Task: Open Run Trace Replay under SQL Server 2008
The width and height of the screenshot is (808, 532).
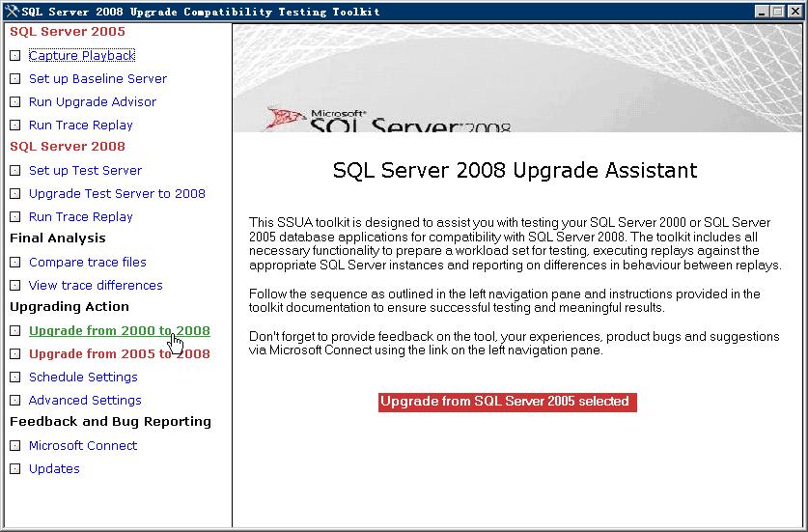Action: [x=81, y=217]
